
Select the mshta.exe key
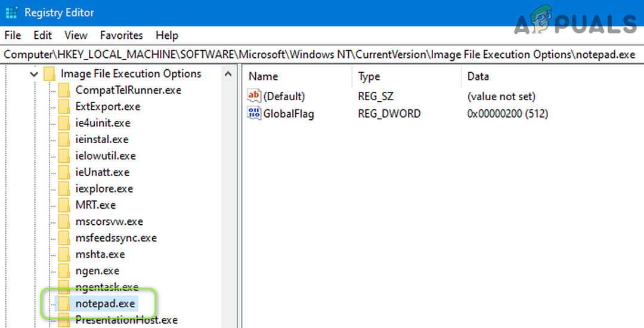(100, 254)
